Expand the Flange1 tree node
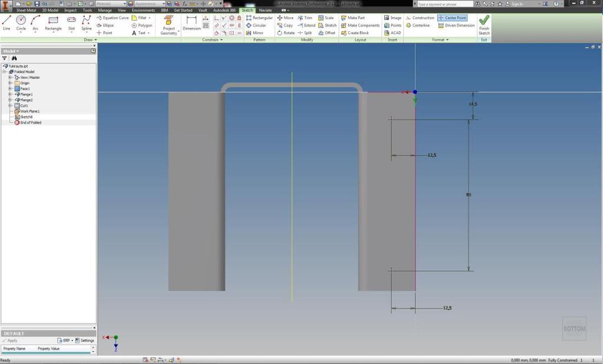This screenshot has width=603, height=364. click(x=10, y=94)
